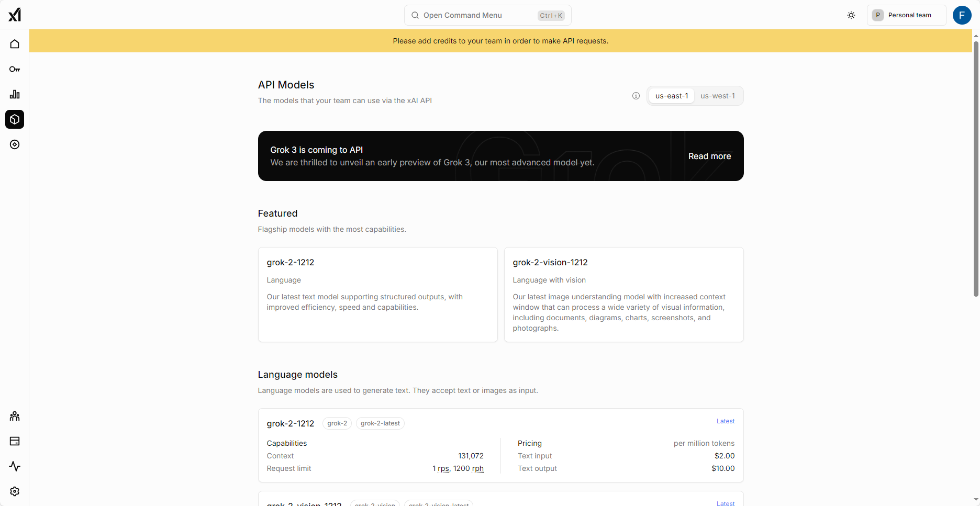Switch to the us-west-1 region tab
This screenshot has width=980, height=506.
pos(718,96)
